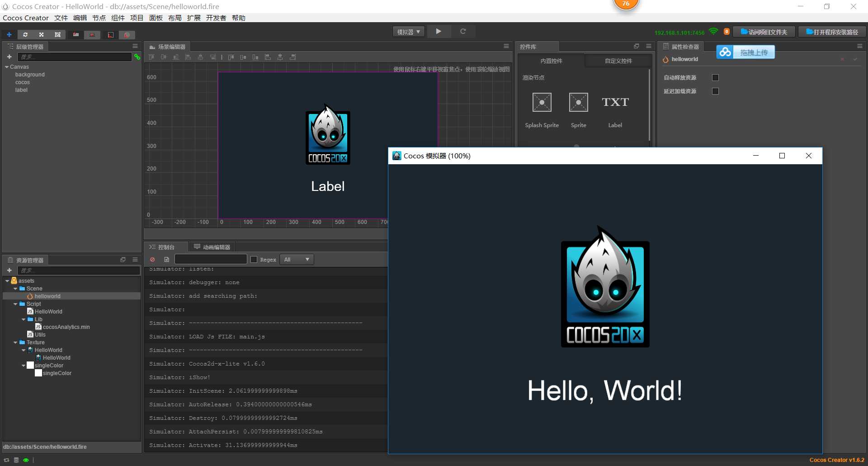Open the properties inspector panel menu
This screenshot has height=466, width=868.
[860, 46]
